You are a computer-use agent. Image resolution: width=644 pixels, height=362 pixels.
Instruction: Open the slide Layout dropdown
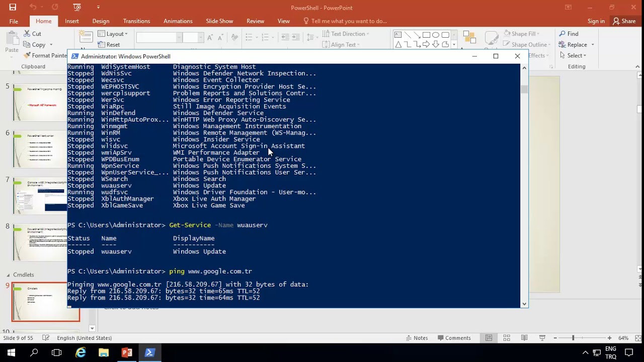tap(113, 34)
